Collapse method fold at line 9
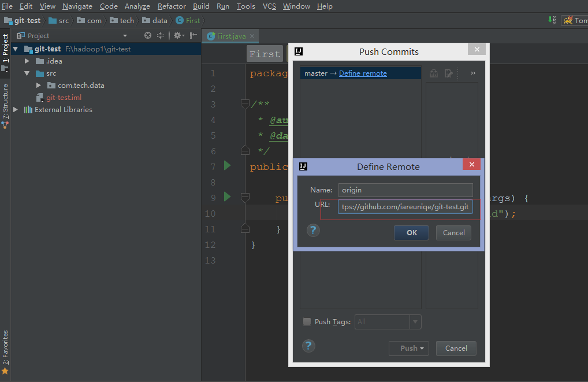The height and width of the screenshot is (382, 588). 245,197
